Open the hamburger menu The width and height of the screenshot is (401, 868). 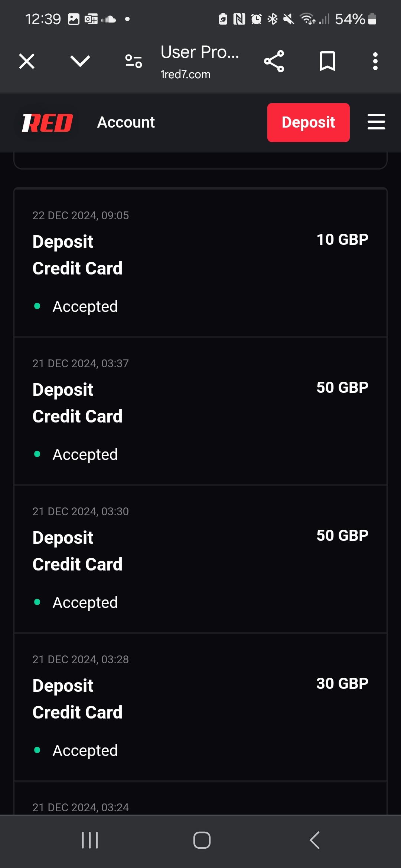376,122
